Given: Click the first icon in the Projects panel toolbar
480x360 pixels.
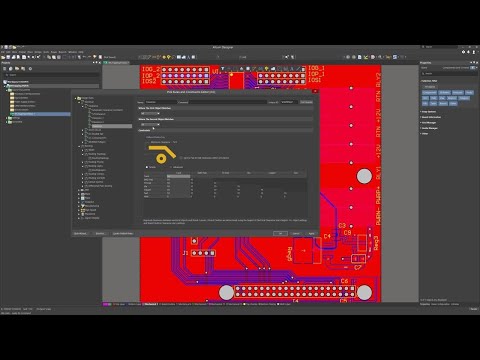Looking at the screenshot, I should tap(4, 69).
